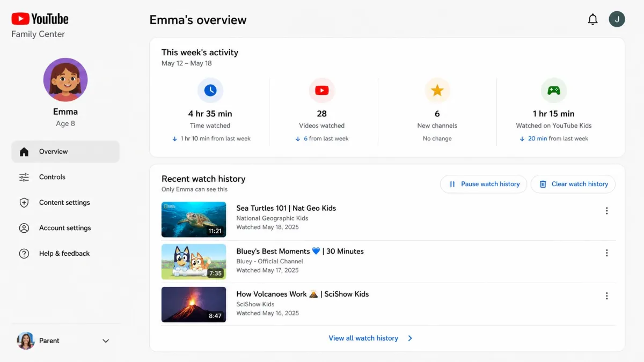Expand the Parent account switcher chevron
The image size is (644, 362).
pos(106,341)
